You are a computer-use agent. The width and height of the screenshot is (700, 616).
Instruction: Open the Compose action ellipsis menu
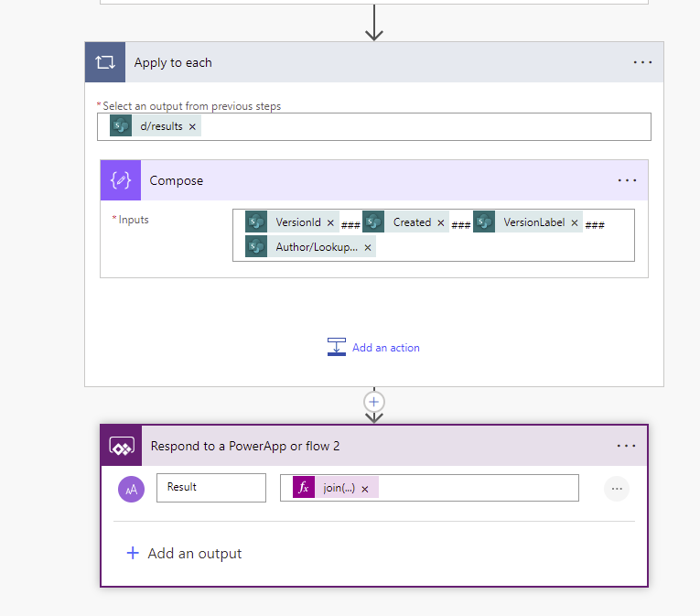coord(627,180)
